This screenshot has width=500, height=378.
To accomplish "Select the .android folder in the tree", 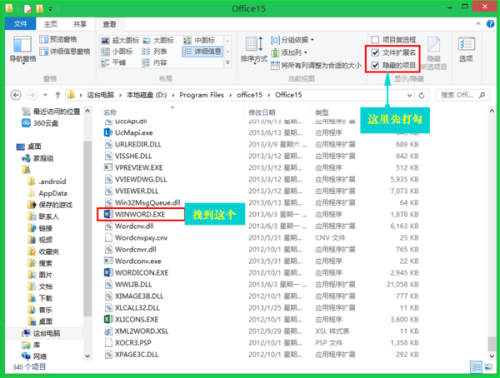I will 52,182.
